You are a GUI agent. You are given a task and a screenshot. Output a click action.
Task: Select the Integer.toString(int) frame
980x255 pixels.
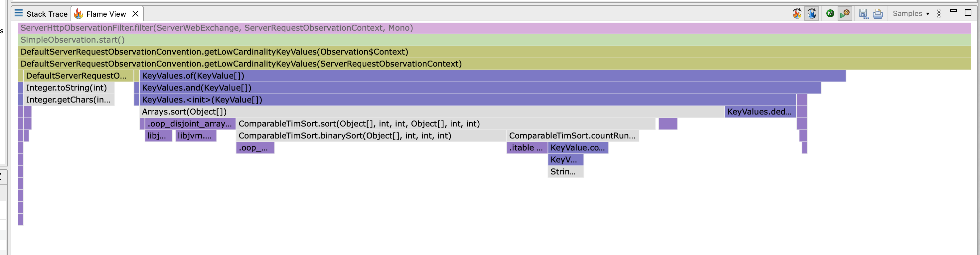pyautogui.click(x=69, y=88)
